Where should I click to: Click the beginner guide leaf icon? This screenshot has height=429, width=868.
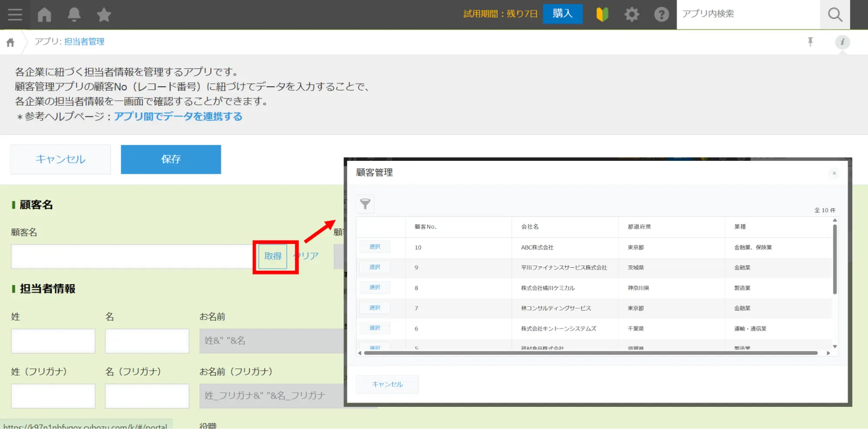pos(602,14)
